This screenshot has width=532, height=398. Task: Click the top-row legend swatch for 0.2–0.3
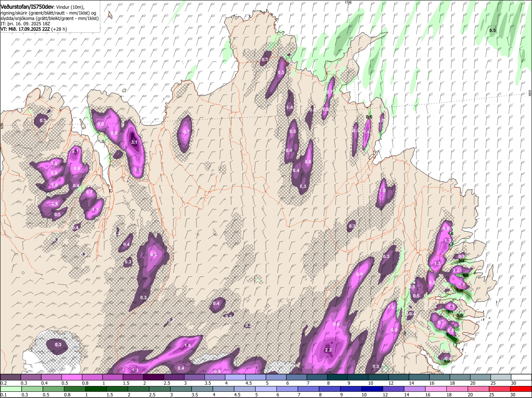[x=10, y=377]
